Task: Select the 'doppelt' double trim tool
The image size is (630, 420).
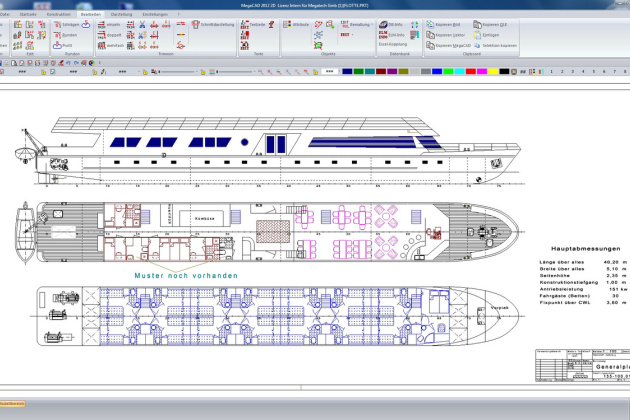Action: [111, 34]
